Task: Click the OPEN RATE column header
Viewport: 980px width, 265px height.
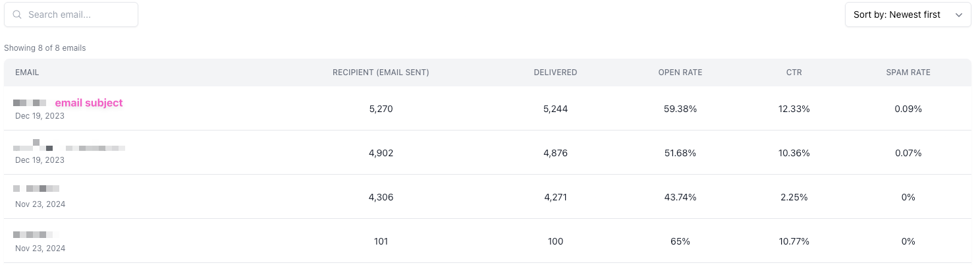Action: (680, 73)
